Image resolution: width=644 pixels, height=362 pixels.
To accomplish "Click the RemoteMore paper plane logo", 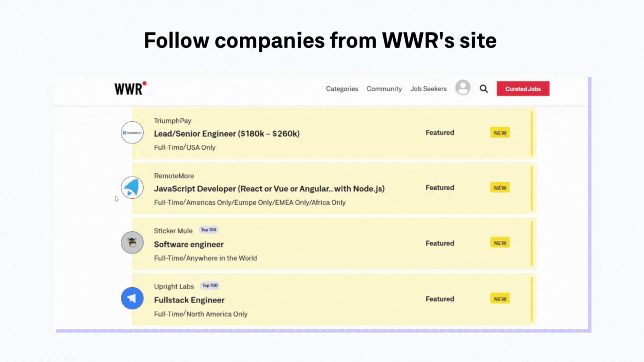I will (x=132, y=188).
